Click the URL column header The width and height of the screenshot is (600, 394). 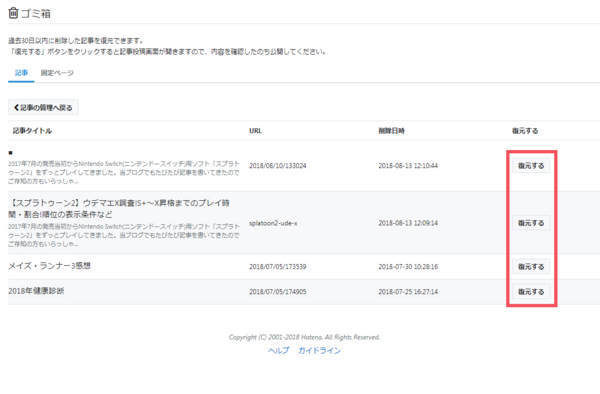[x=255, y=131]
